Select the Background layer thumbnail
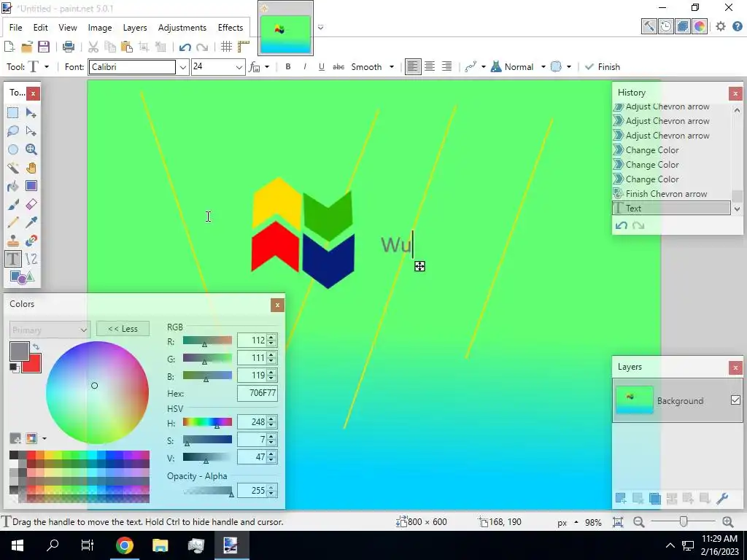747x560 pixels. (634, 400)
